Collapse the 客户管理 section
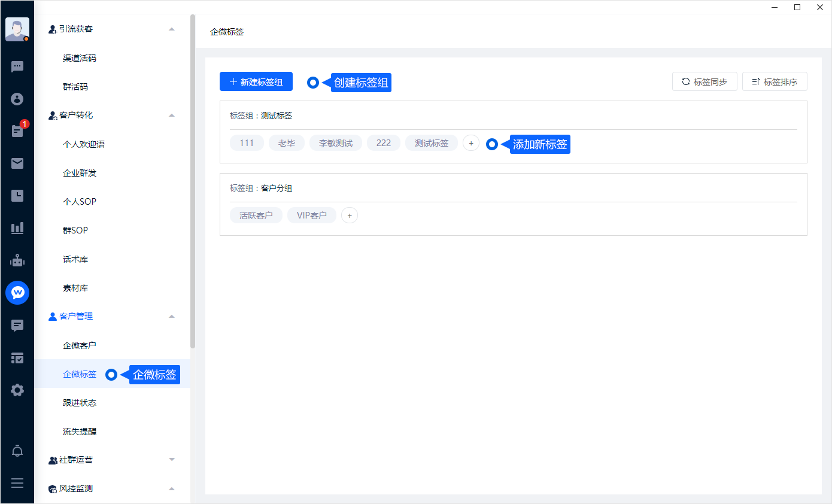Screen dimensions: 832x504 click(172, 316)
